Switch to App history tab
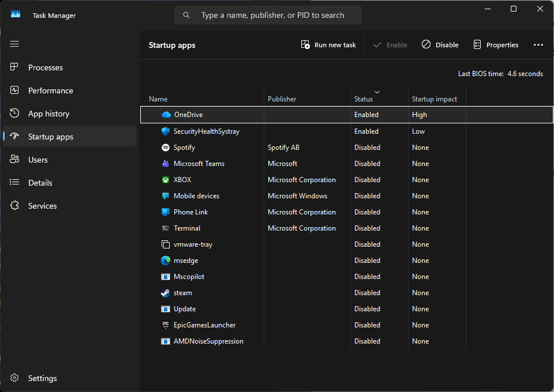Viewport: 554px width, 392px height. coord(70,114)
